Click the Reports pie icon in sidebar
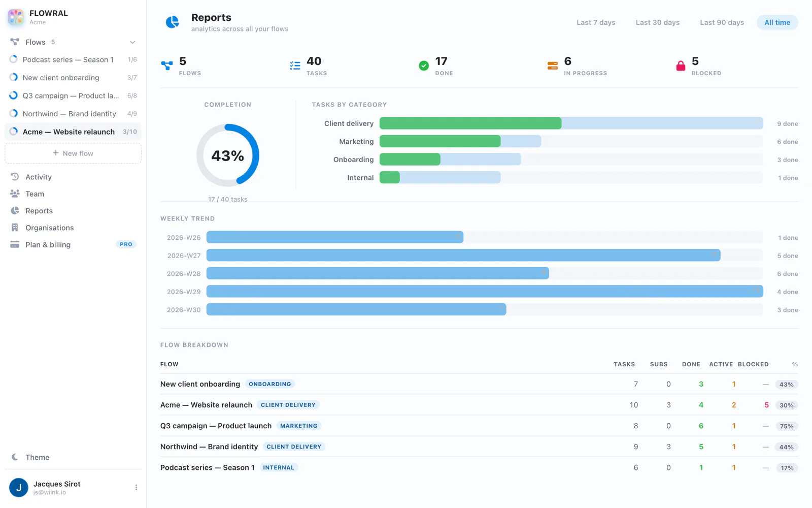The width and height of the screenshot is (812, 508). (x=15, y=210)
